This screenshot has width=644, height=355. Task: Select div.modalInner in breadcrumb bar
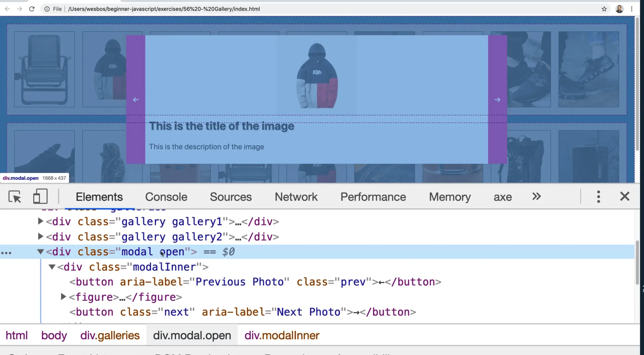click(x=282, y=335)
